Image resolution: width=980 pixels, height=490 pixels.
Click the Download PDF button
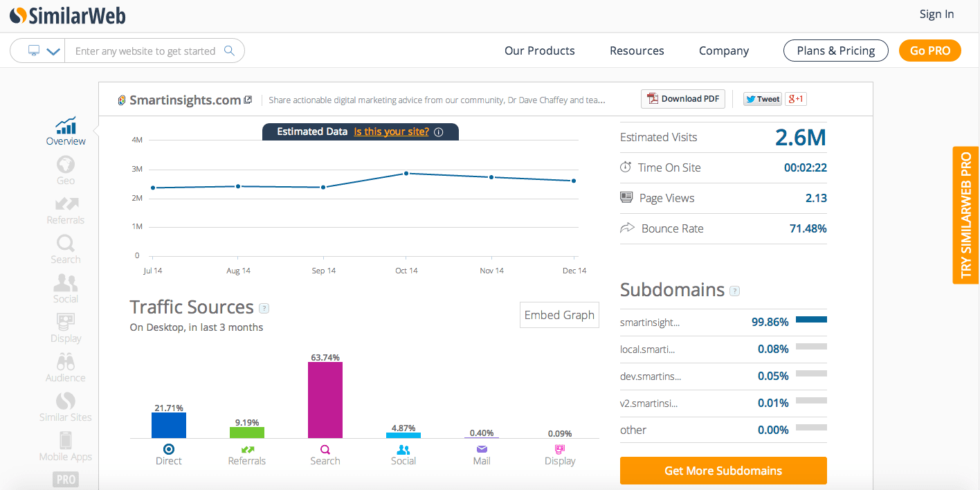click(683, 99)
